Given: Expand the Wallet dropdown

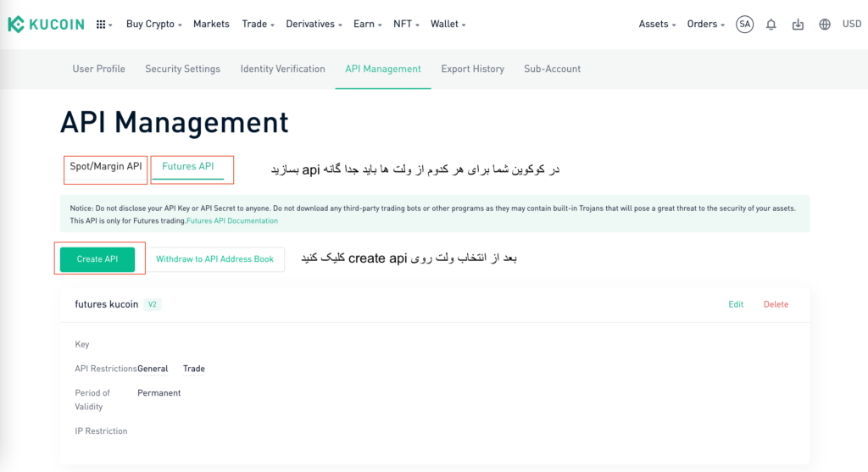Looking at the screenshot, I should (x=448, y=25).
